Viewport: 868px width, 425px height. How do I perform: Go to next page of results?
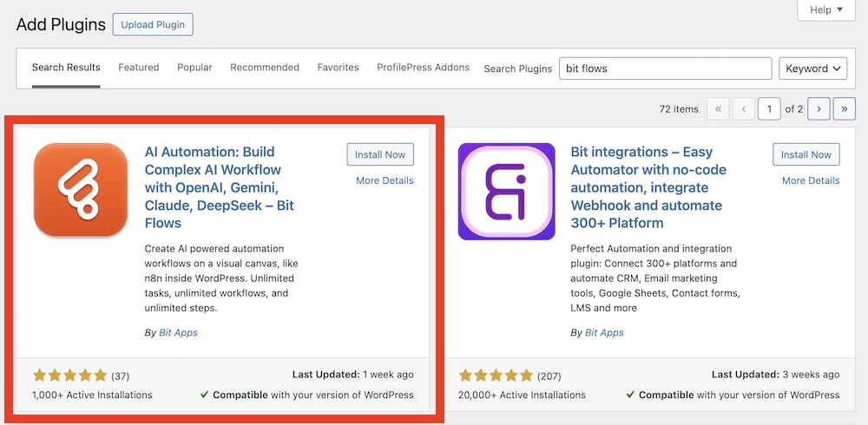[x=819, y=108]
